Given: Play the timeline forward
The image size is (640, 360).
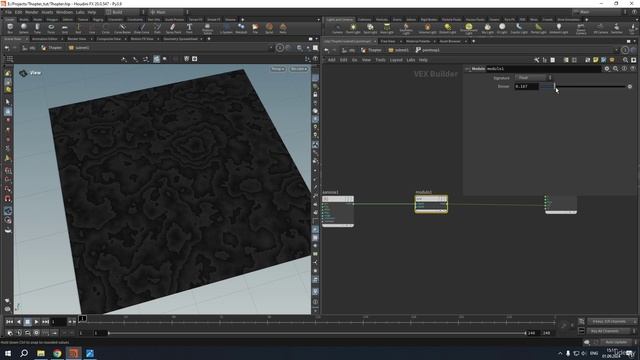Looking at the screenshot, I should click(36, 322).
